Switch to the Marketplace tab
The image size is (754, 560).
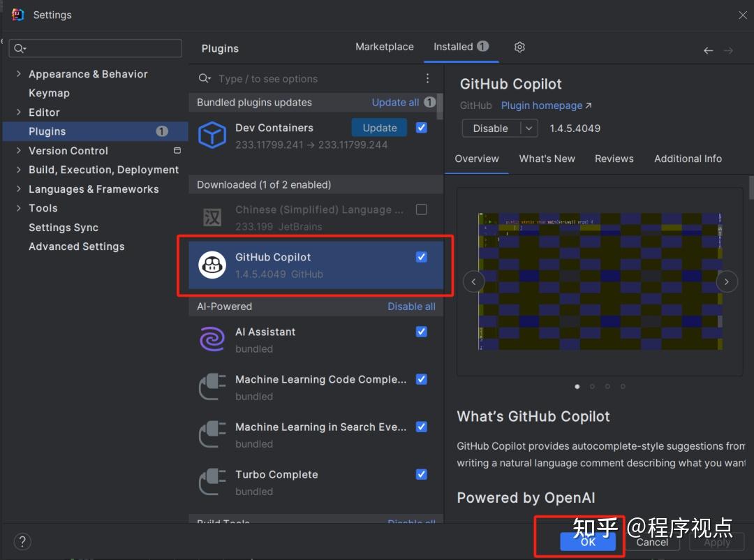click(385, 46)
